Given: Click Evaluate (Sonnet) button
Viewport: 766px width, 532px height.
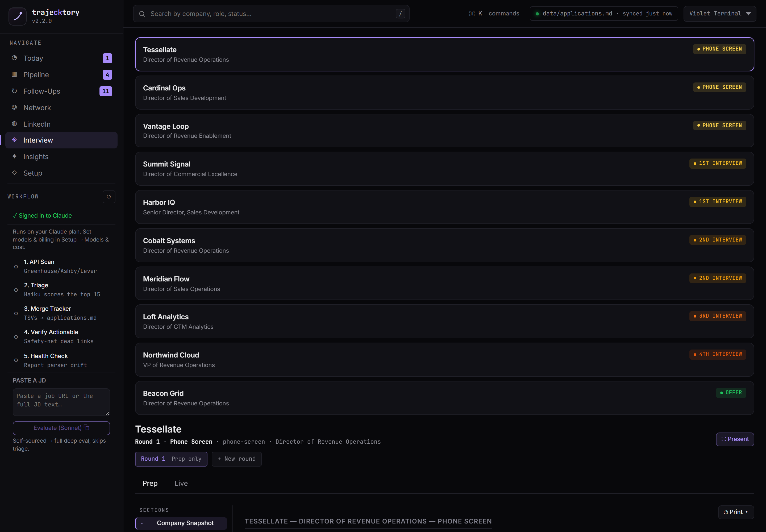Looking at the screenshot, I should tap(61, 428).
